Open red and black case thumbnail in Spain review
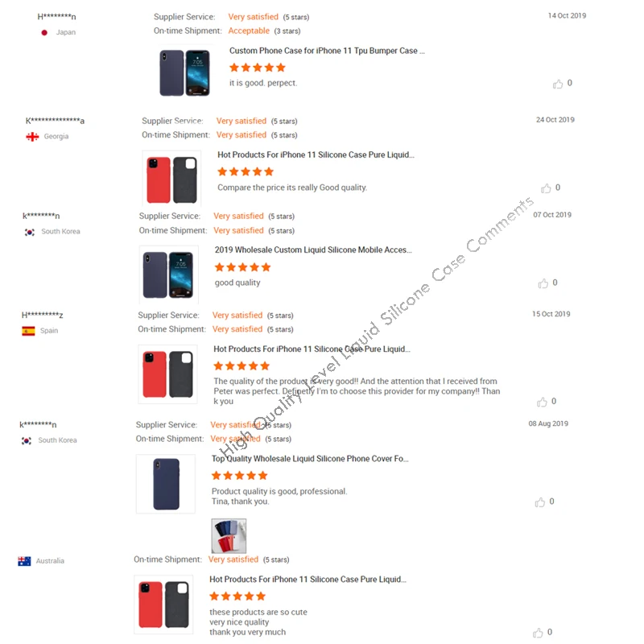The image size is (644, 644). point(167,374)
